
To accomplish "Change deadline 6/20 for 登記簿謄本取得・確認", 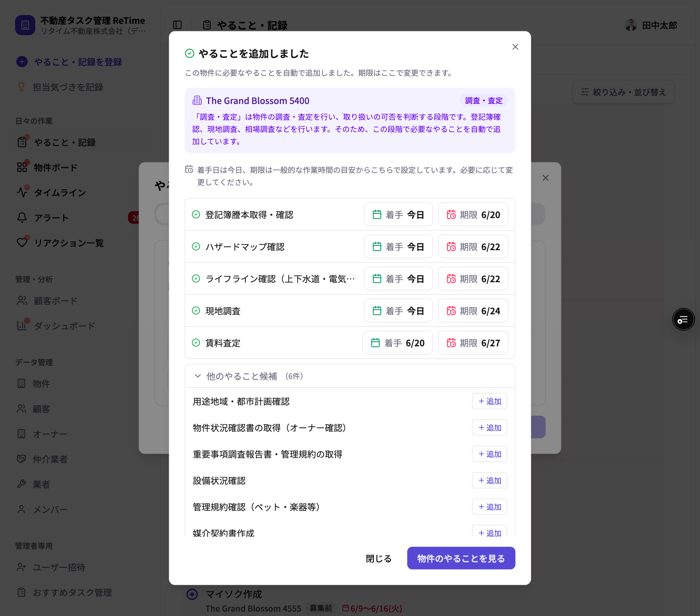I will tap(473, 215).
